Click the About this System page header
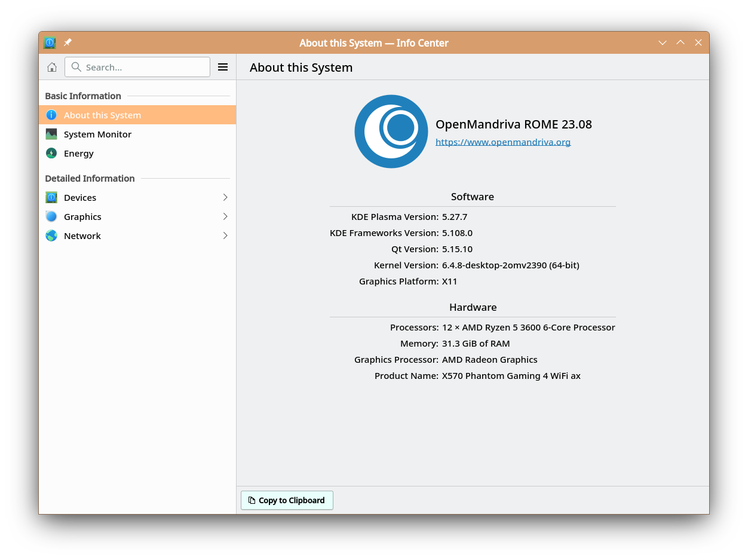 pos(301,67)
